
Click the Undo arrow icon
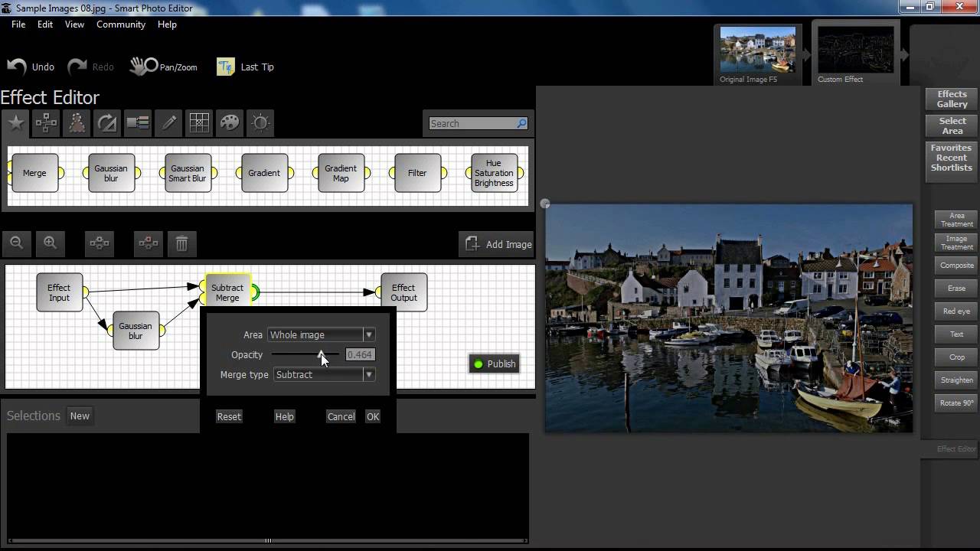click(x=17, y=67)
